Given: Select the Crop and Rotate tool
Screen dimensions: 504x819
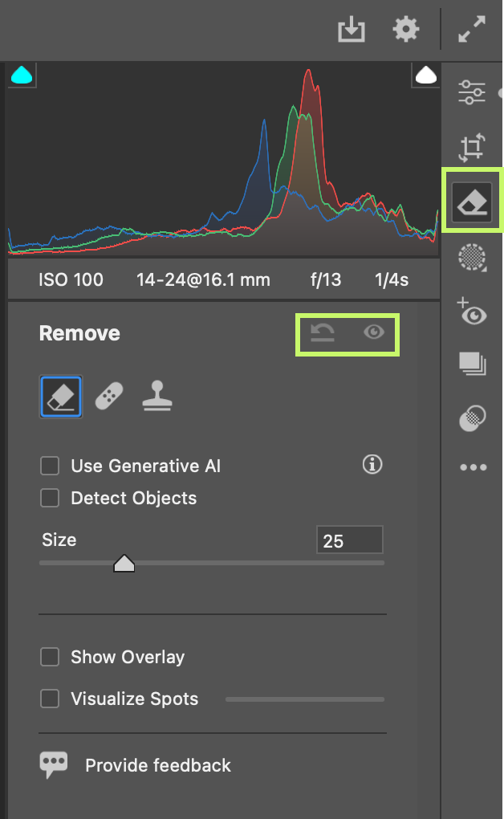Looking at the screenshot, I should pos(472,147).
